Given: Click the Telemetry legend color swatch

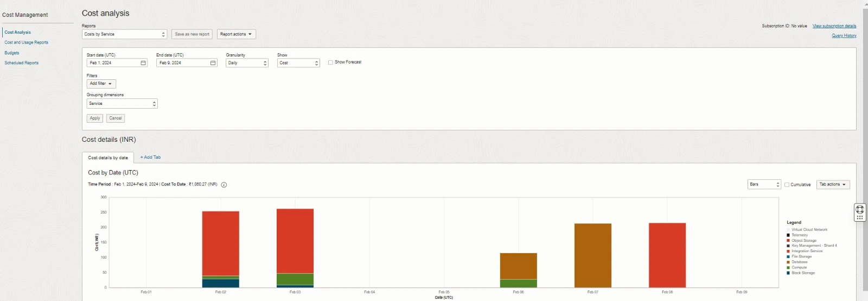Looking at the screenshot, I should point(788,235).
